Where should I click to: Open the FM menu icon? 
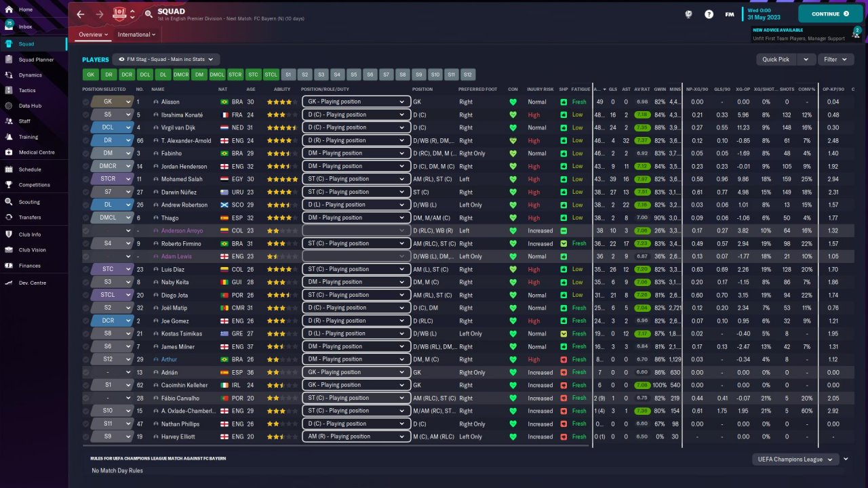click(729, 14)
